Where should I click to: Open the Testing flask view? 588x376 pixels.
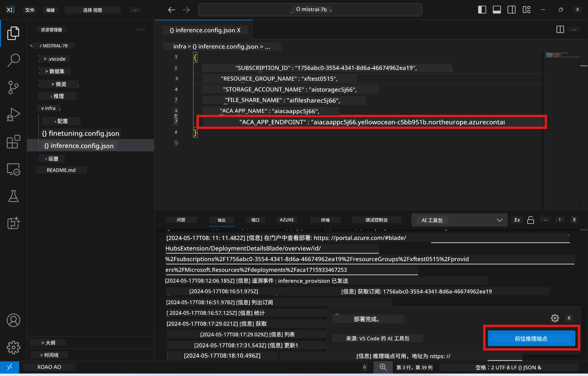click(x=13, y=196)
